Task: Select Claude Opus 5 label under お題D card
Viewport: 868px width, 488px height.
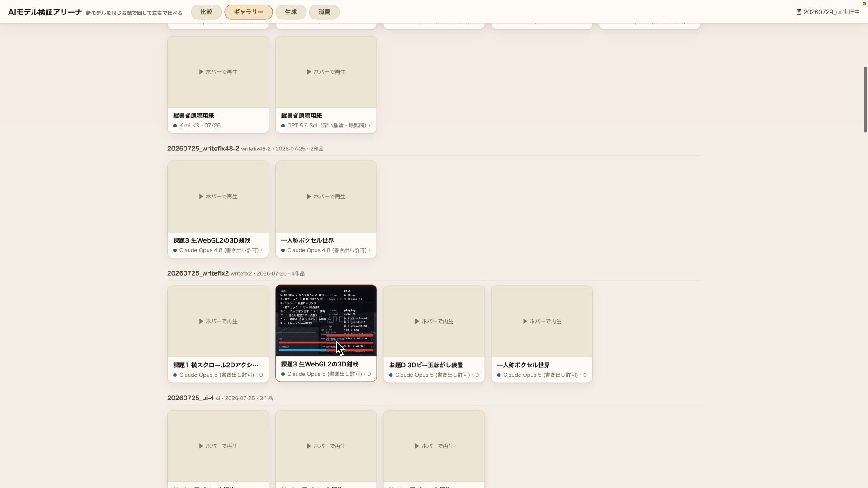Action: click(437, 375)
